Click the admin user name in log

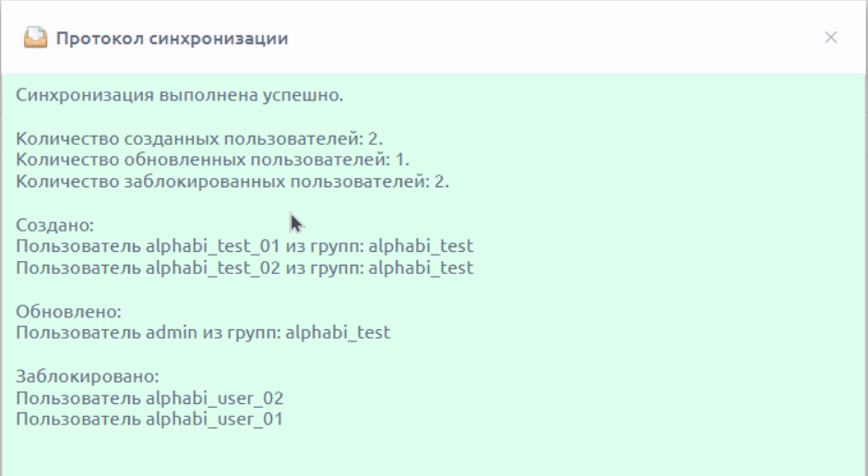pyautogui.click(x=171, y=333)
